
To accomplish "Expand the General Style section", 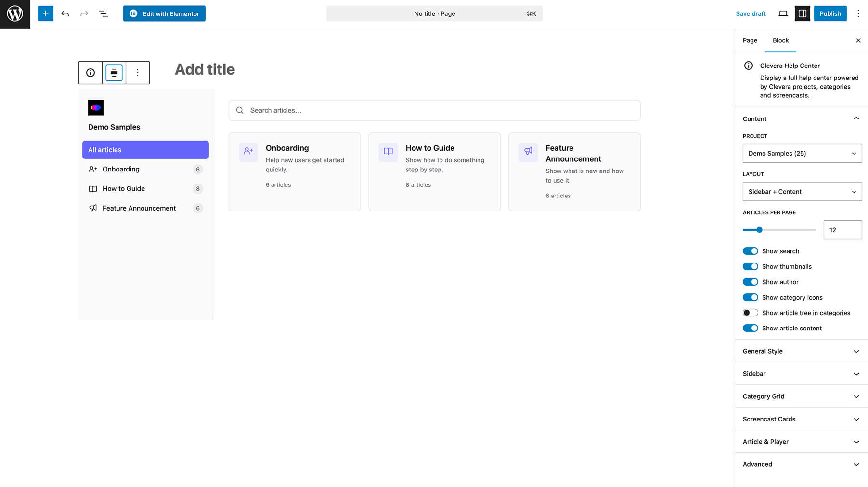I will coord(801,351).
